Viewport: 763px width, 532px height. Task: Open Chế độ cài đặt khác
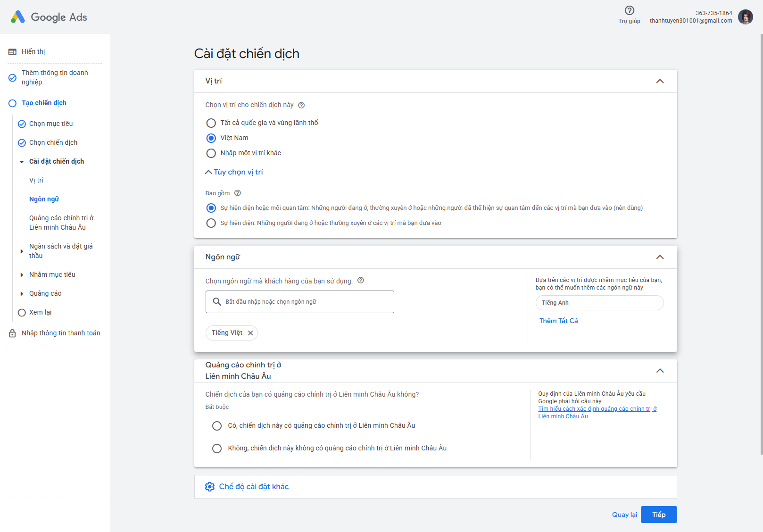click(254, 487)
